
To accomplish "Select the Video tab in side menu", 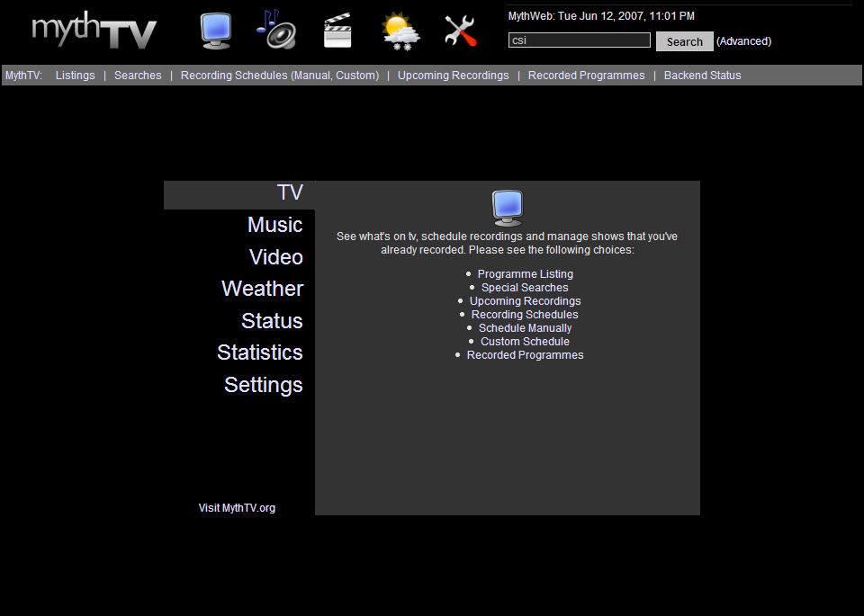I will [x=276, y=257].
